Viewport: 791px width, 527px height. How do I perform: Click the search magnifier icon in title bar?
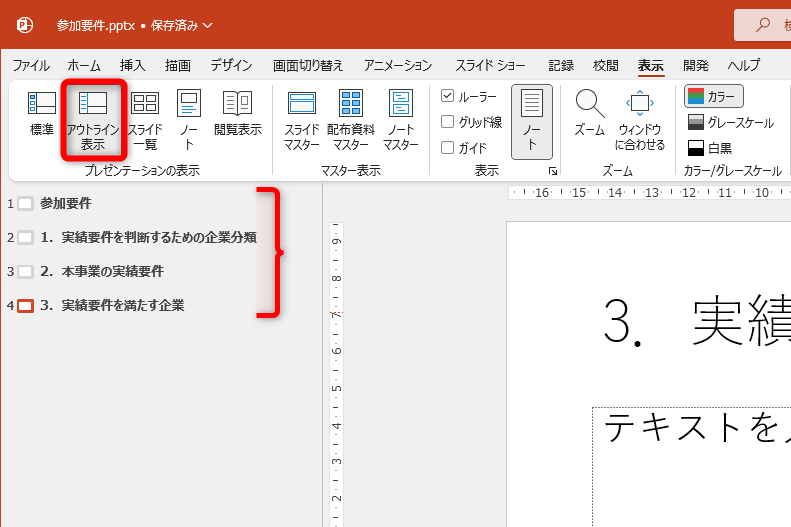pos(763,24)
